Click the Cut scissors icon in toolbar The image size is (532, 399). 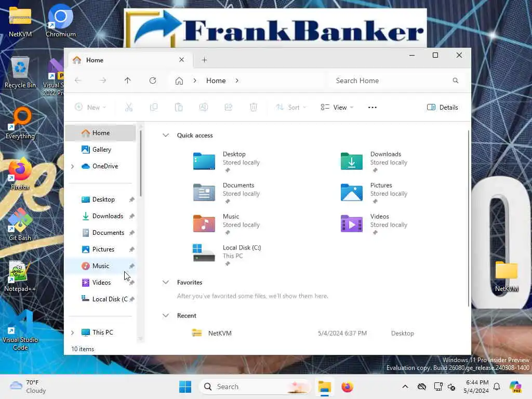tap(129, 107)
